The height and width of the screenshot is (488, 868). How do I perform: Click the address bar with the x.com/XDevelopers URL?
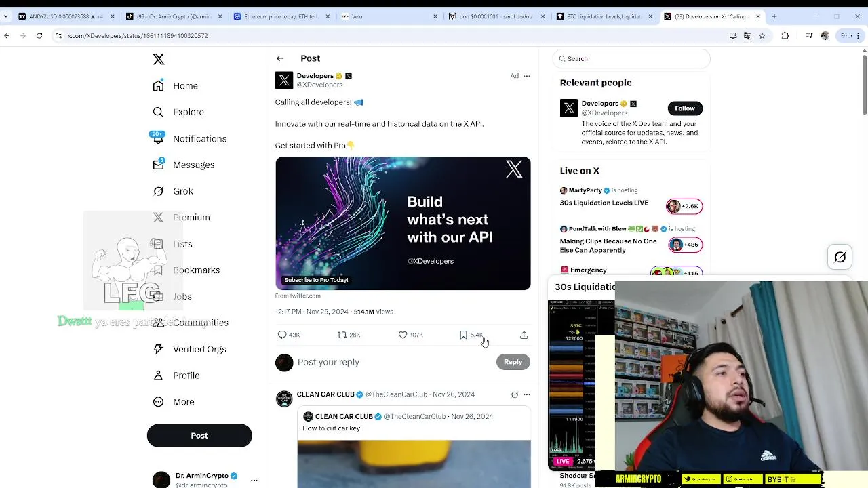[x=393, y=35]
